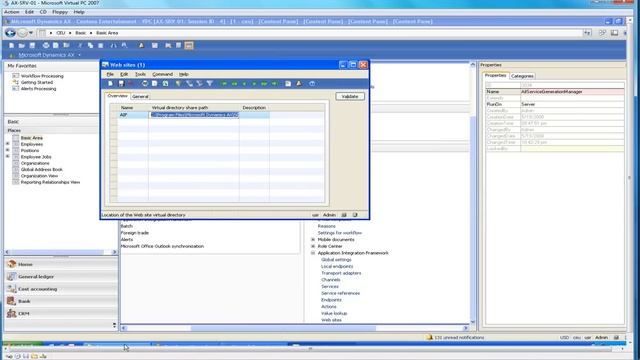Screen dimensions: 640x360
Task: Click New icon in main Dynamics AX toolbar
Action: click(x=11, y=45)
